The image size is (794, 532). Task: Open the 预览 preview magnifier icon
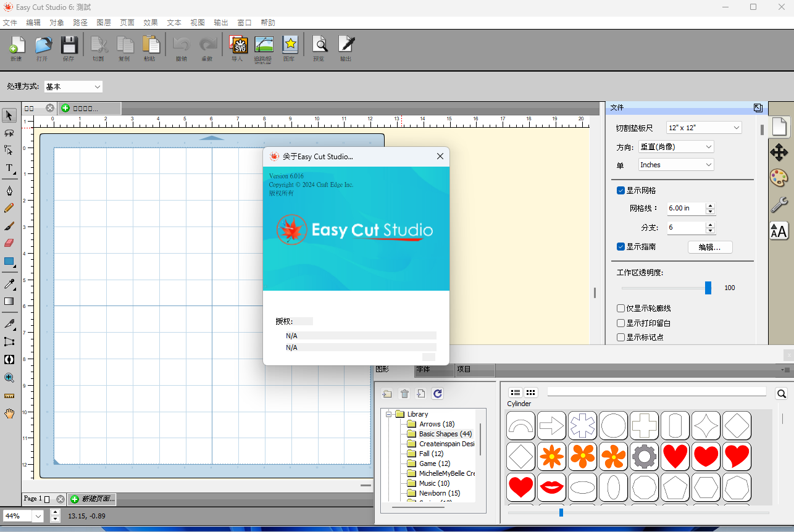319,48
